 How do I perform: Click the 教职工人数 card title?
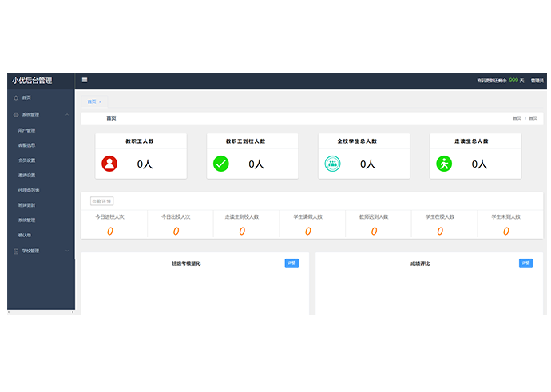[140, 141]
